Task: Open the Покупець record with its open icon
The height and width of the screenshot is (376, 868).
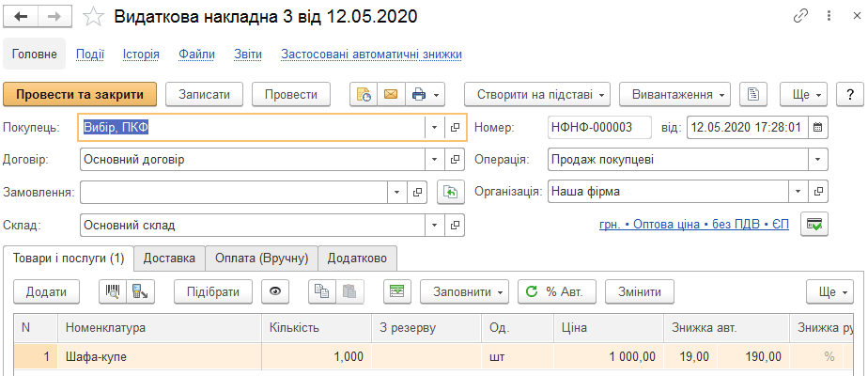Action: (x=455, y=127)
